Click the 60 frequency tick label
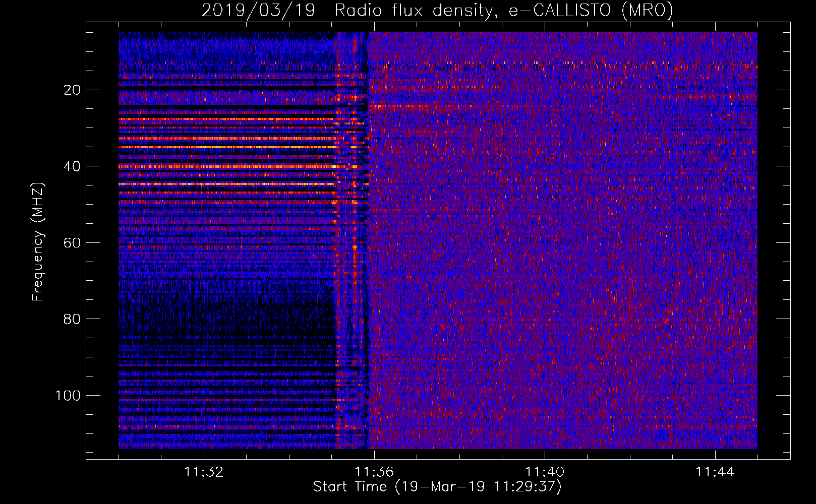This screenshot has width=816, height=504. (x=73, y=243)
